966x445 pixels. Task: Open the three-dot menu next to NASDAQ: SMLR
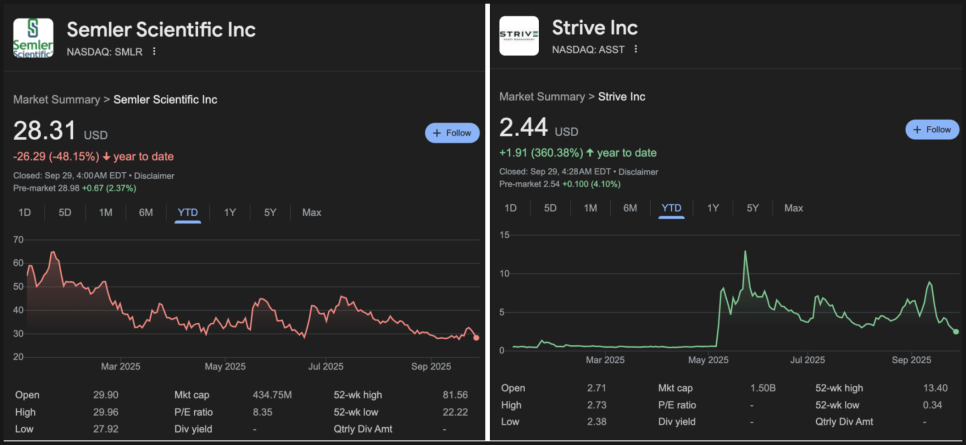click(x=155, y=52)
